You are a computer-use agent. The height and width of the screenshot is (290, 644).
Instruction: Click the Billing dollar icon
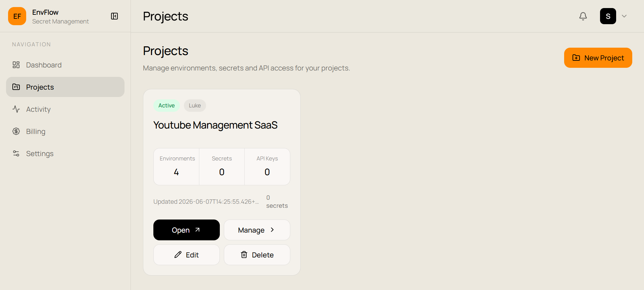coord(16,131)
